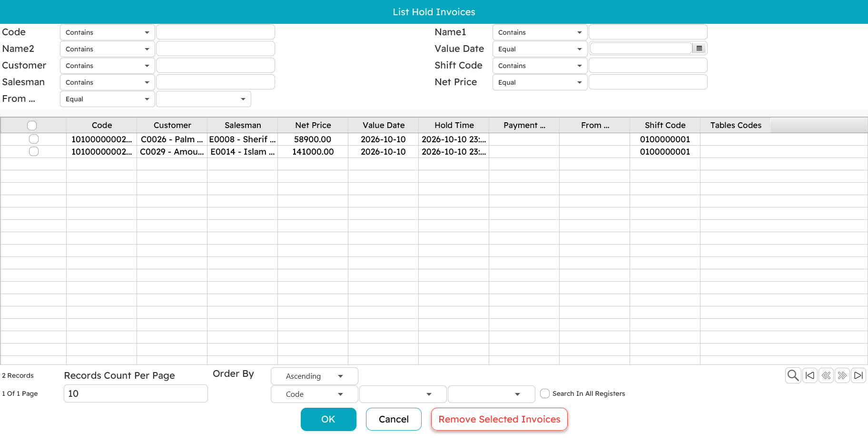Open the Net Price operator dropdown
Screen dimensions: 868x442
coord(540,82)
